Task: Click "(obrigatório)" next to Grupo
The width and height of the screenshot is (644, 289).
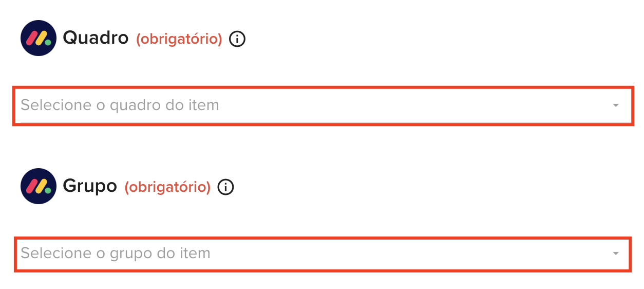Action: [167, 187]
